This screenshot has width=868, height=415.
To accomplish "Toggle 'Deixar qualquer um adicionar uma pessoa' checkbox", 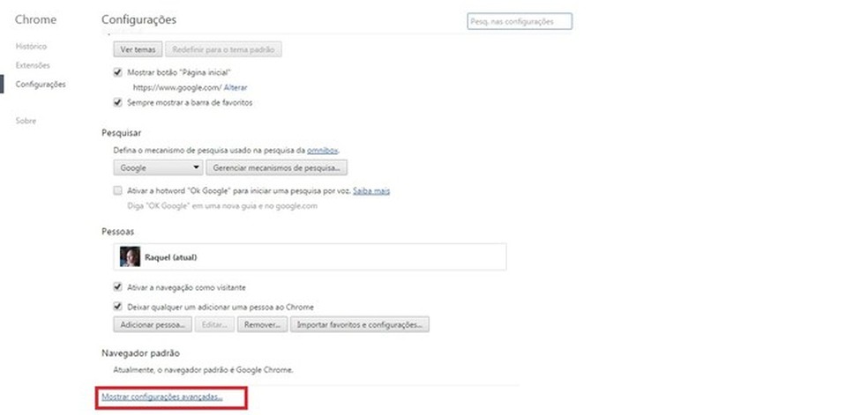I will (118, 307).
